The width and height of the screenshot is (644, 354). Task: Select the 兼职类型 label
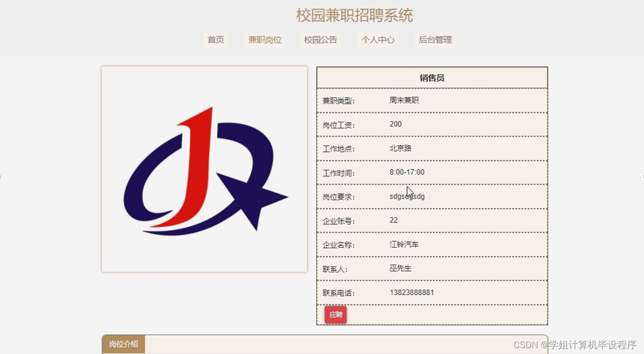tap(338, 101)
